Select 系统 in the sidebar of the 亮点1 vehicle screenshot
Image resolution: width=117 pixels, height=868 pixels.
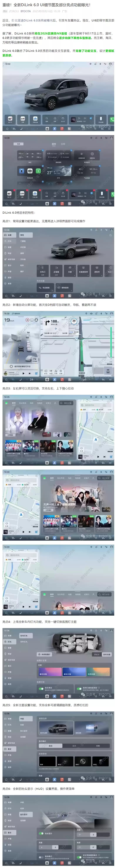[9, 284]
